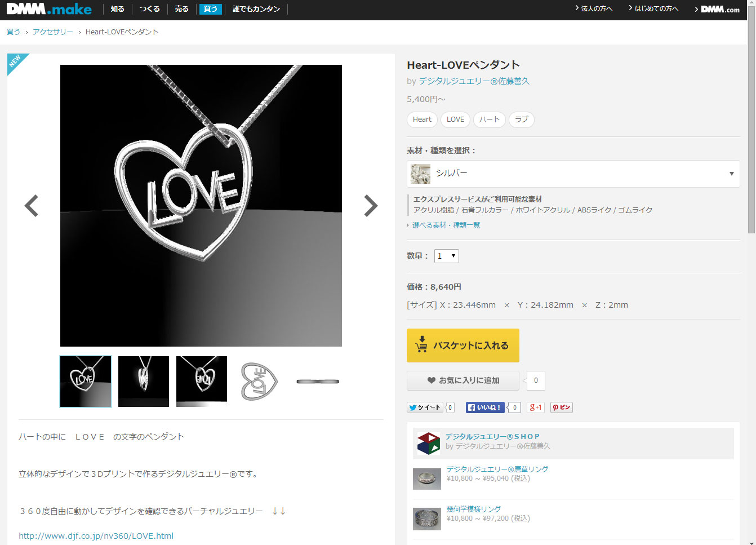Screen dimensions: 756x545
Task: Click the ハート tag
Action: pyautogui.click(x=490, y=119)
